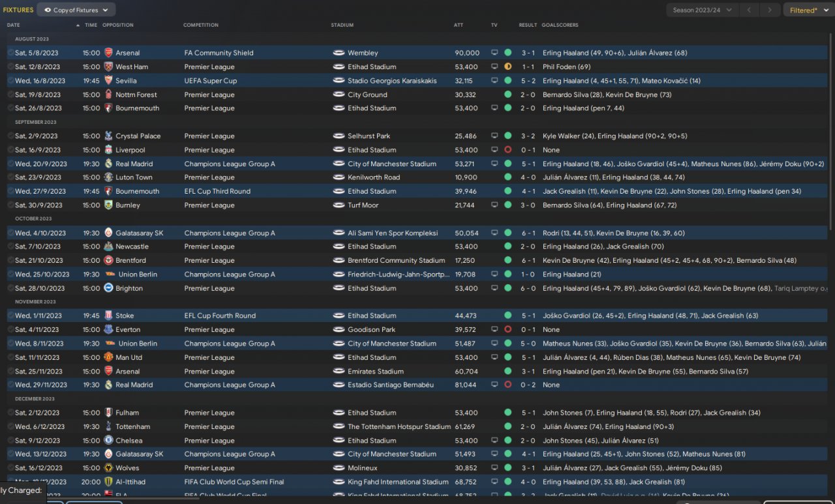This screenshot has width=835, height=504.
Task: Open the EFL Cup Fourth Round link
Action: (x=220, y=316)
